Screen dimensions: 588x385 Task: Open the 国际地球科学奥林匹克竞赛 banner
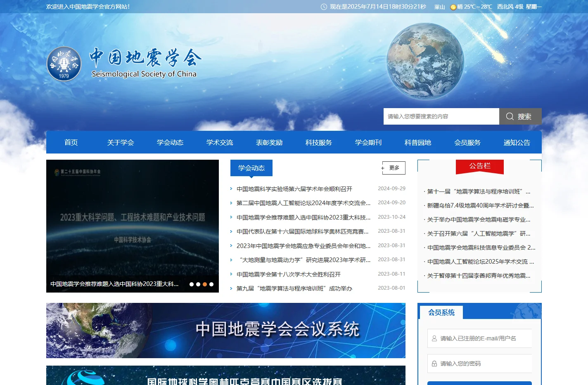pyautogui.click(x=226, y=376)
